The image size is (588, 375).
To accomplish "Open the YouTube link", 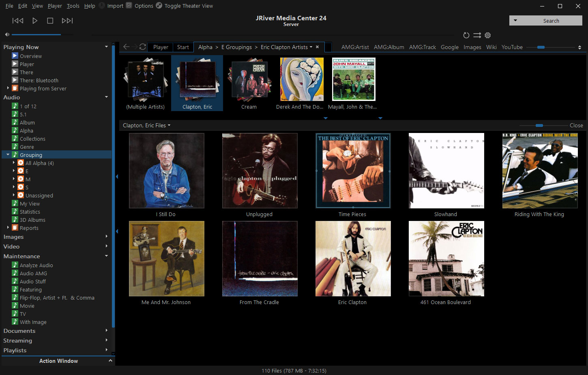I will pos(512,47).
